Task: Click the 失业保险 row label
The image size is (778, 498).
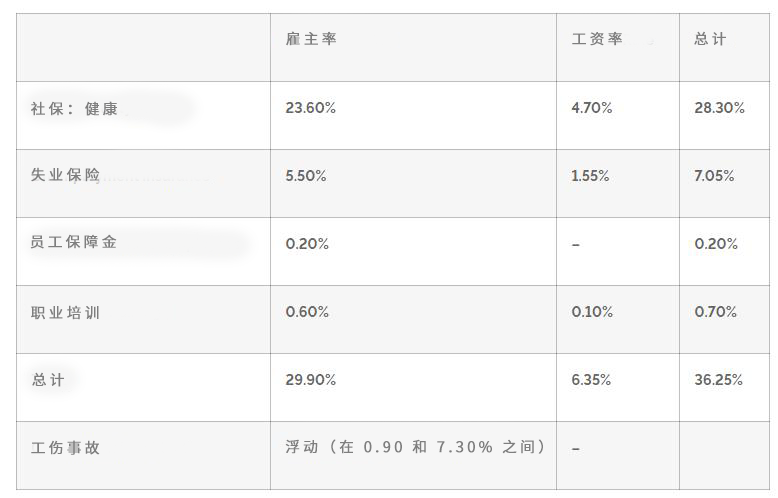Action: (66, 175)
